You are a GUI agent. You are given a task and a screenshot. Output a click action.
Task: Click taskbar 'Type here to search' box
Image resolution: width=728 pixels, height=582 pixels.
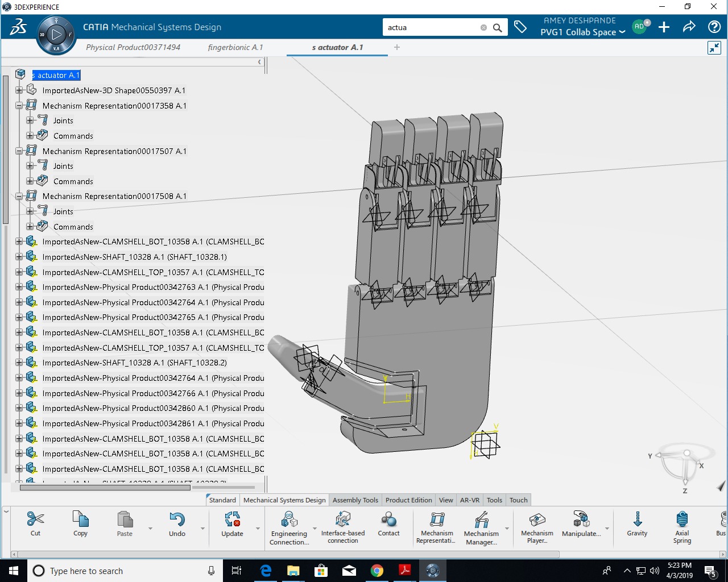coord(125,571)
